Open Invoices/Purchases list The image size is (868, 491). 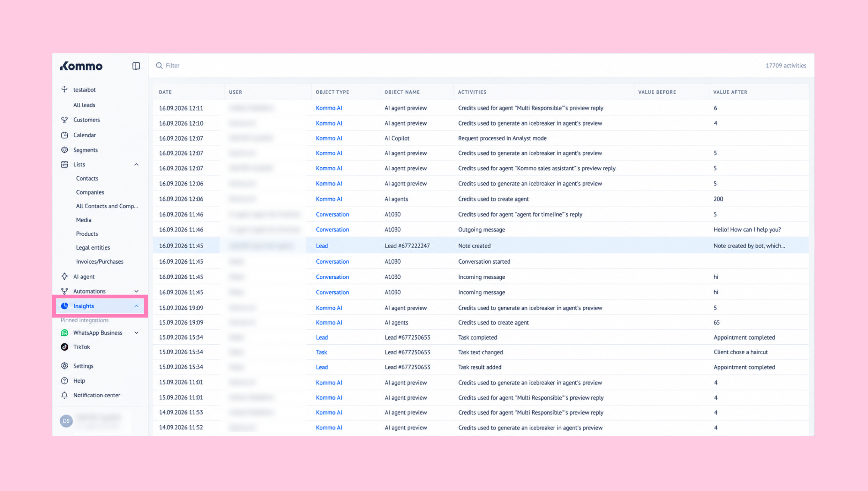pyautogui.click(x=100, y=261)
